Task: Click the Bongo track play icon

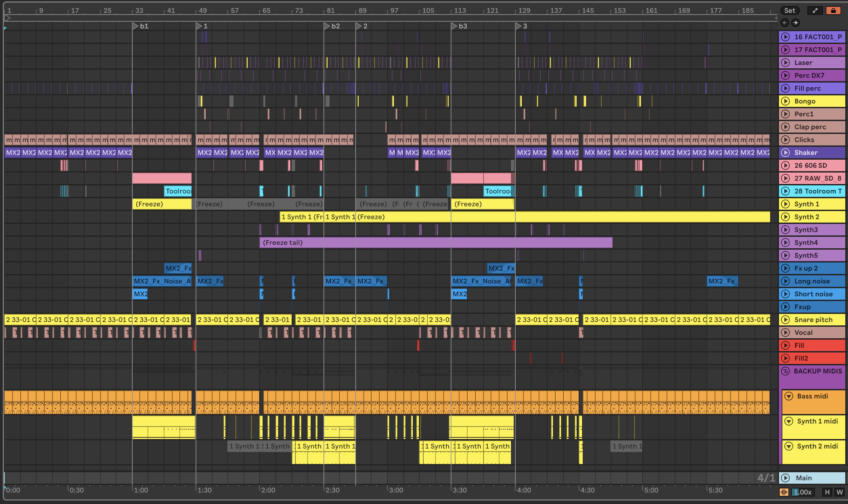Action: coord(785,101)
